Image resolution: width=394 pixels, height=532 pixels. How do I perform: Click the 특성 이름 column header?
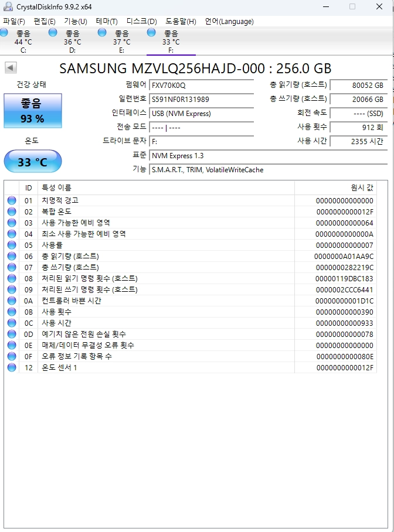[x=166, y=187]
